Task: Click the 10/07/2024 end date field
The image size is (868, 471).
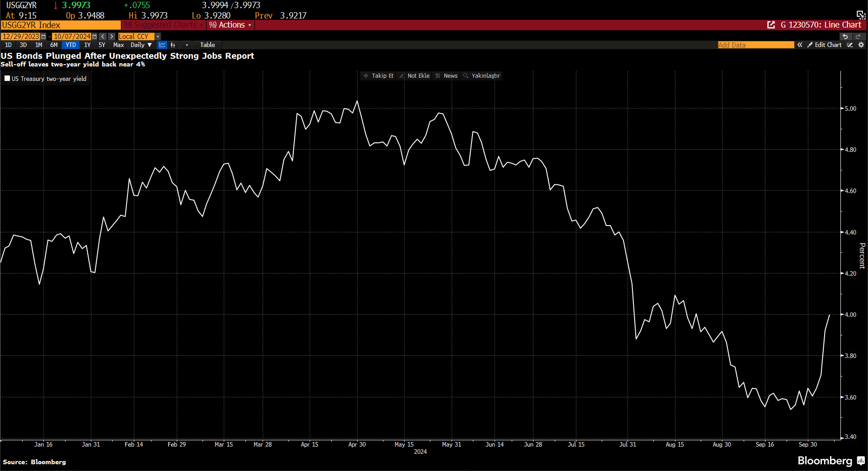Action: click(x=71, y=37)
